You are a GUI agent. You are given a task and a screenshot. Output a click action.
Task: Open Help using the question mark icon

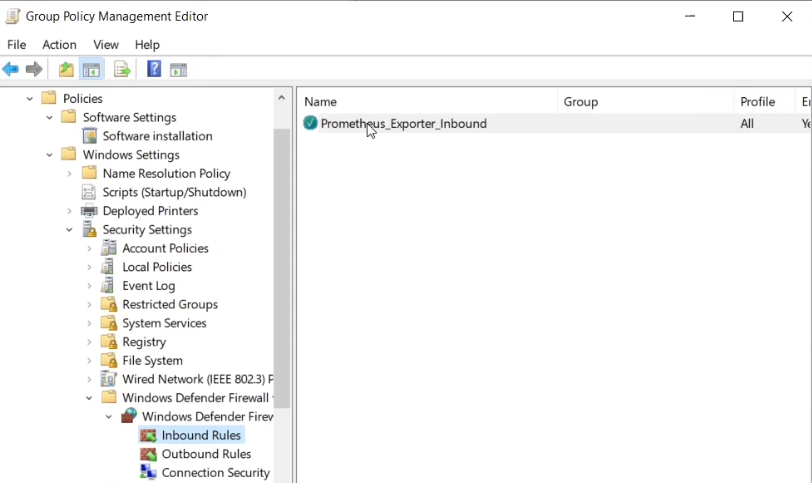pyautogui.click(x=154, y=69)
